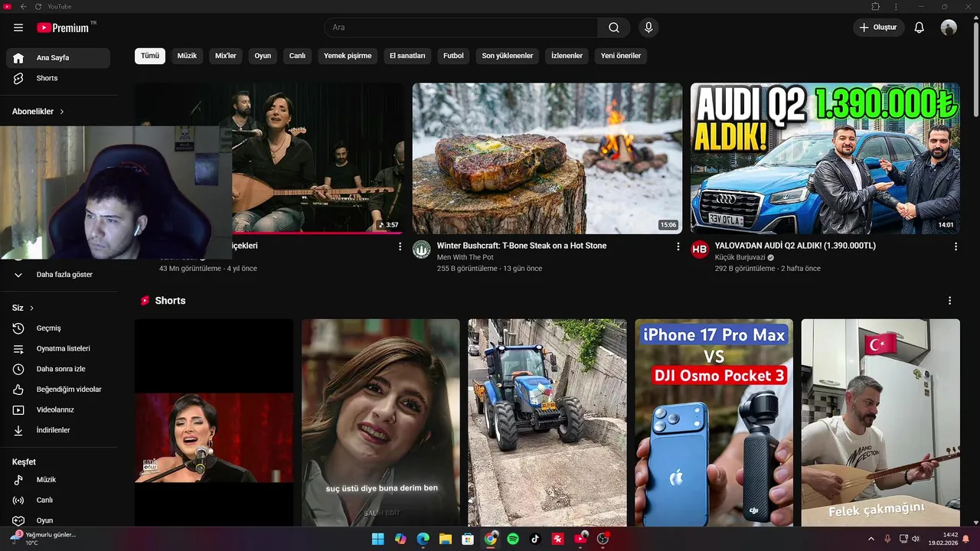Open Shorts section three-dot menu
This screenshot has height=551, width=980.
coord(950,301)
